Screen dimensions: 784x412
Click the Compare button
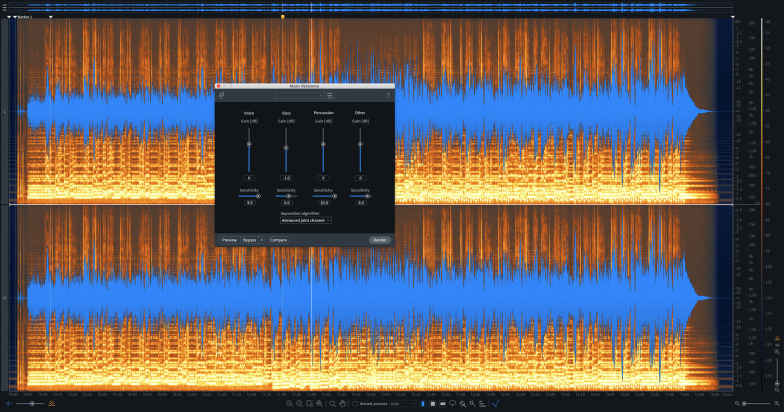click(x=278, y=240)
